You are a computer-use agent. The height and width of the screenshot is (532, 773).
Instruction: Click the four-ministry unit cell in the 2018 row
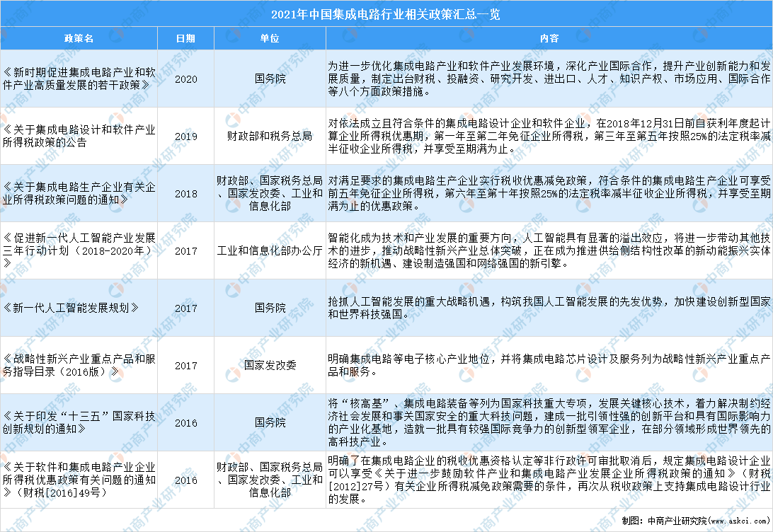(270, 194)
